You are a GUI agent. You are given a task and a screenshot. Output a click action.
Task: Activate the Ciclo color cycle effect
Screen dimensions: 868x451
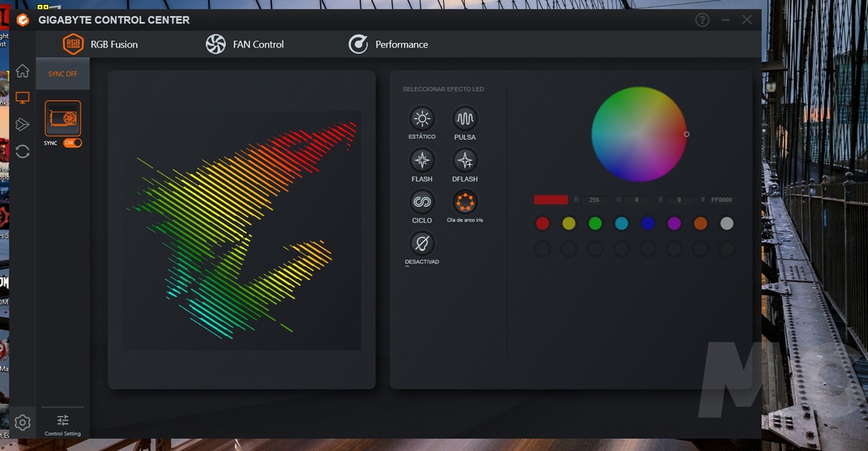point(422,202)
